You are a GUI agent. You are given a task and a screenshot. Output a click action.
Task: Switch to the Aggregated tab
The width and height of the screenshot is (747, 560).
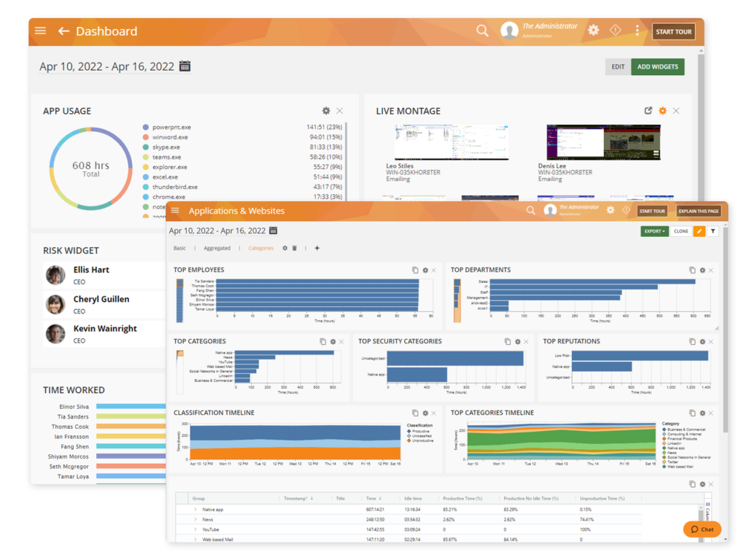click(x=217, y=248)
